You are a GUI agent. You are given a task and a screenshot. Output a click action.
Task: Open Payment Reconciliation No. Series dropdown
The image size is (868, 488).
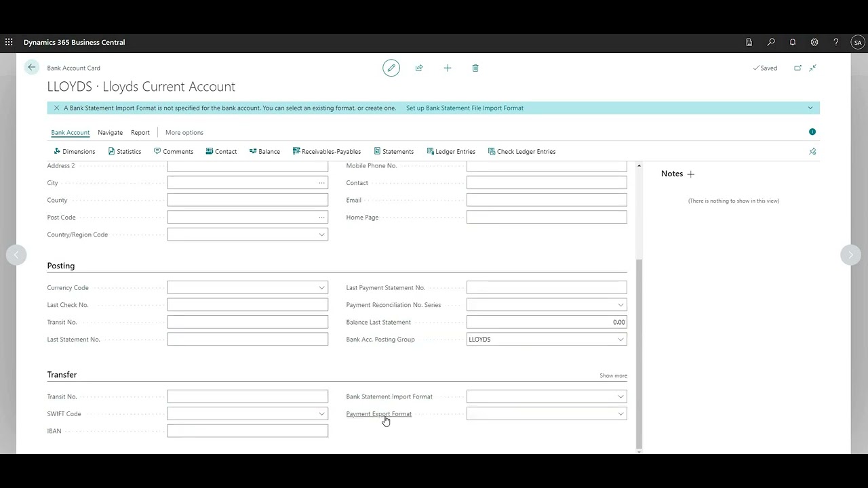[x=620, y=305]
